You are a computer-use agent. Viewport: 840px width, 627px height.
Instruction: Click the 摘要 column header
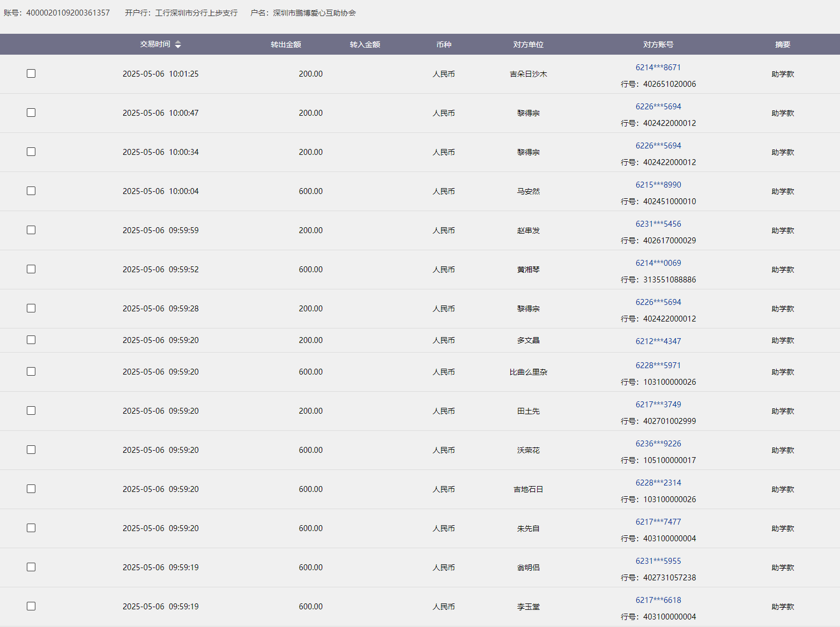click(782, 44)
